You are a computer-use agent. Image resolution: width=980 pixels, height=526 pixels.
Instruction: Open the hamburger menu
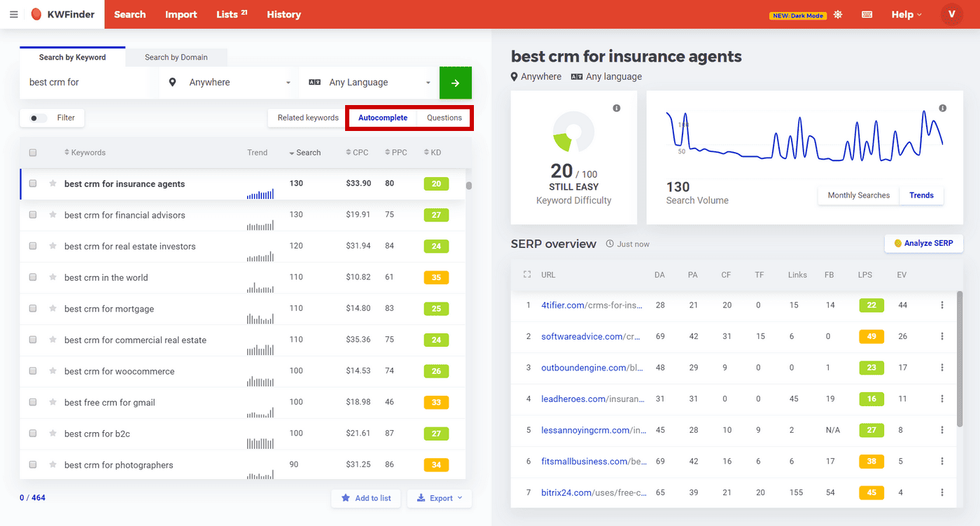click(x=13, y=14)
